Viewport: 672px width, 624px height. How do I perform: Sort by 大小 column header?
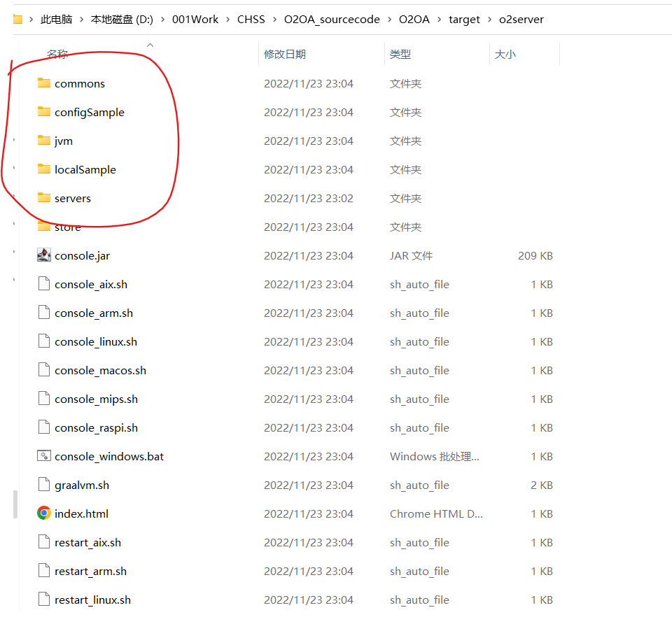click(x=505, y=55)
